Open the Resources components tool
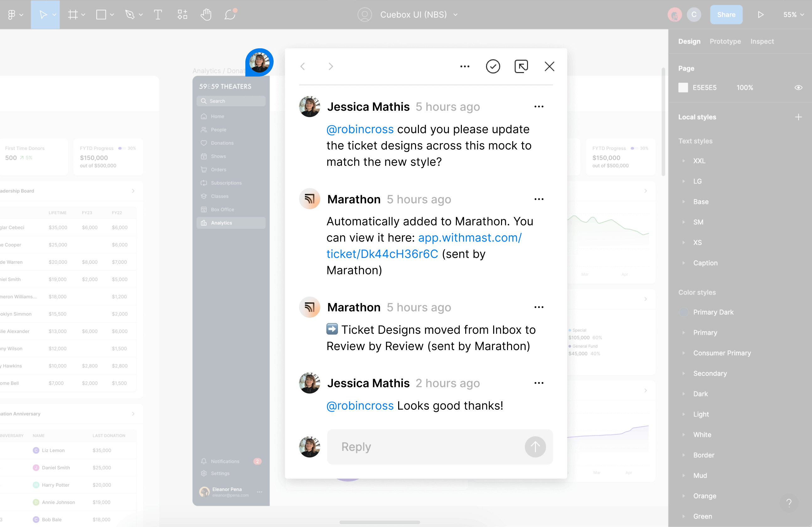The width and height of the screenshot is (812, 527). click(x=182, y=14)
